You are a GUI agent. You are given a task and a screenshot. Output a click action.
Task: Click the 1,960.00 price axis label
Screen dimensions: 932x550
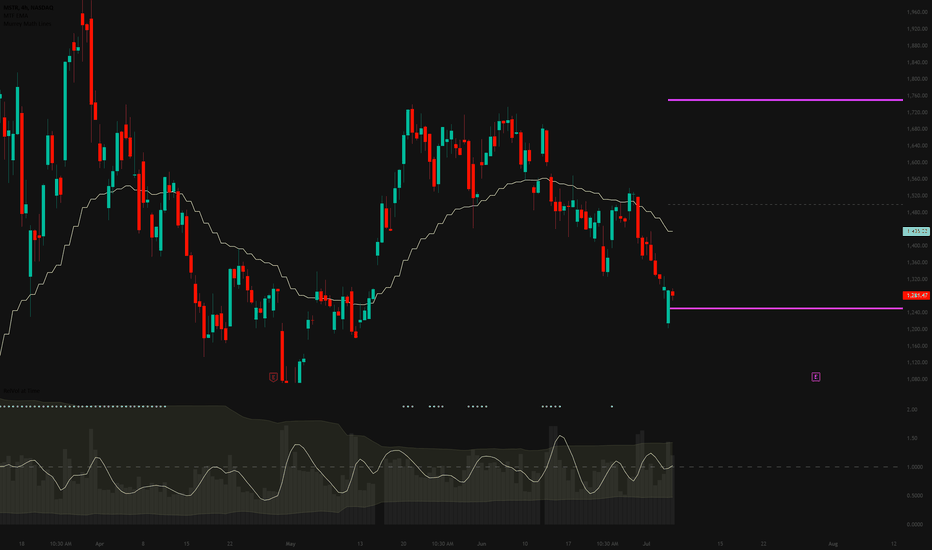coord(917,12)
